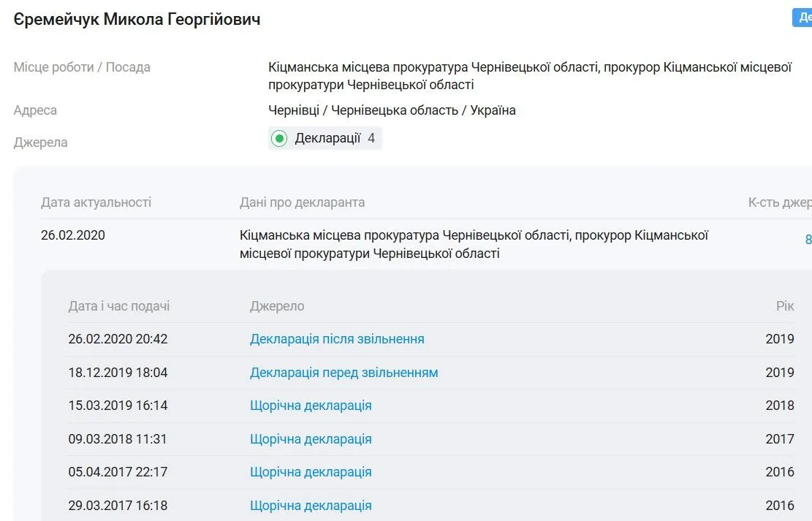
Task: Select year 2016 in the 29.03.2017 row
Action: point(780,506)
